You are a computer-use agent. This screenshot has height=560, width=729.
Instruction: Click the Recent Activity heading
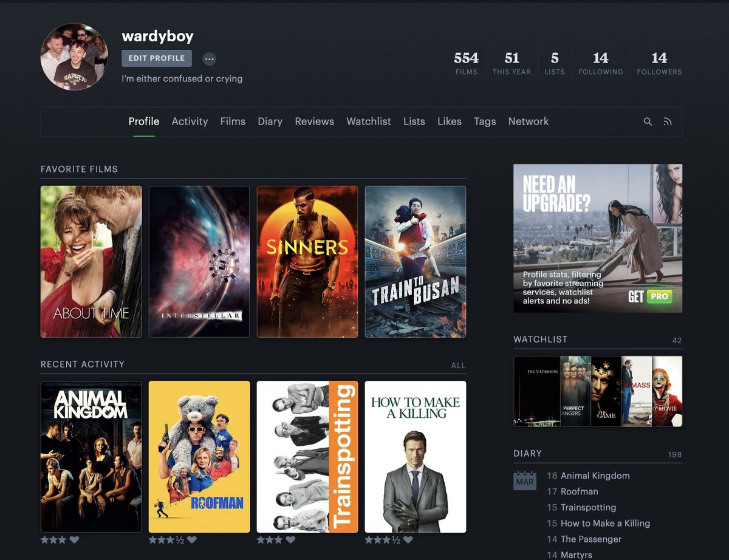[x=83, y=364]
